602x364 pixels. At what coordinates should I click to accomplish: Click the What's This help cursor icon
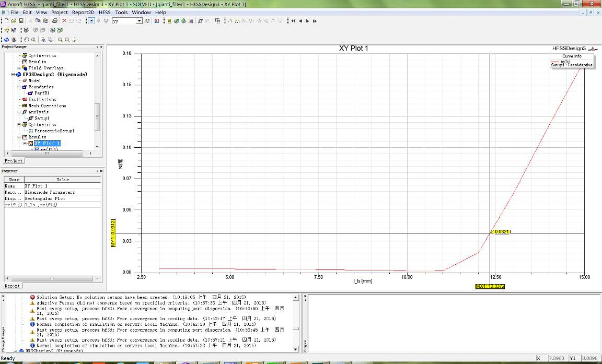[14, 30]
